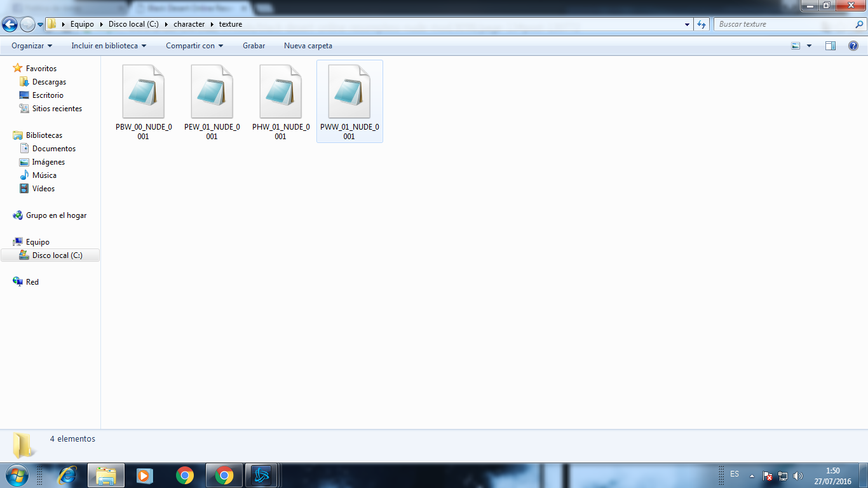Open the Organizar dropdown menu
This screenshot has height=488, width=868.
(x=32, y=46)
